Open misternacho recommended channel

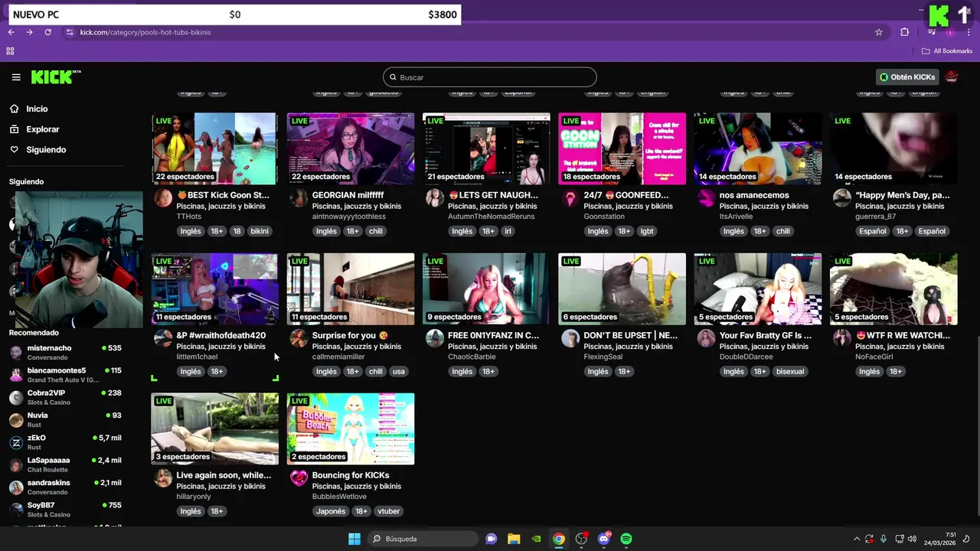[x=65, y=353]
